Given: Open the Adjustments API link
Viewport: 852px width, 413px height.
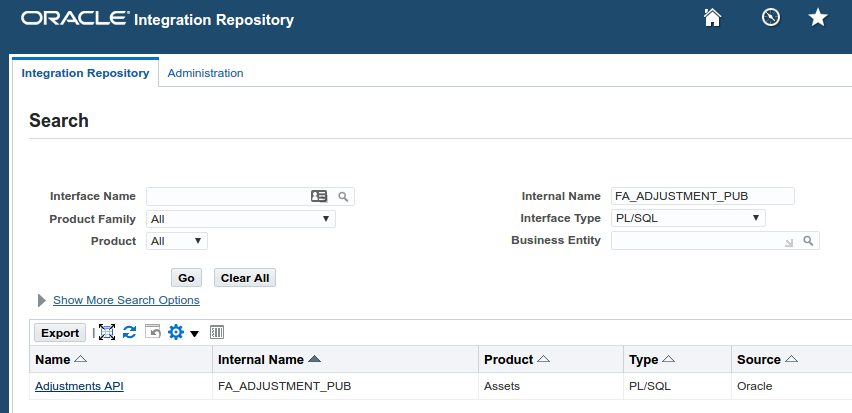Looking at the screenshot, I should (79, 386).
